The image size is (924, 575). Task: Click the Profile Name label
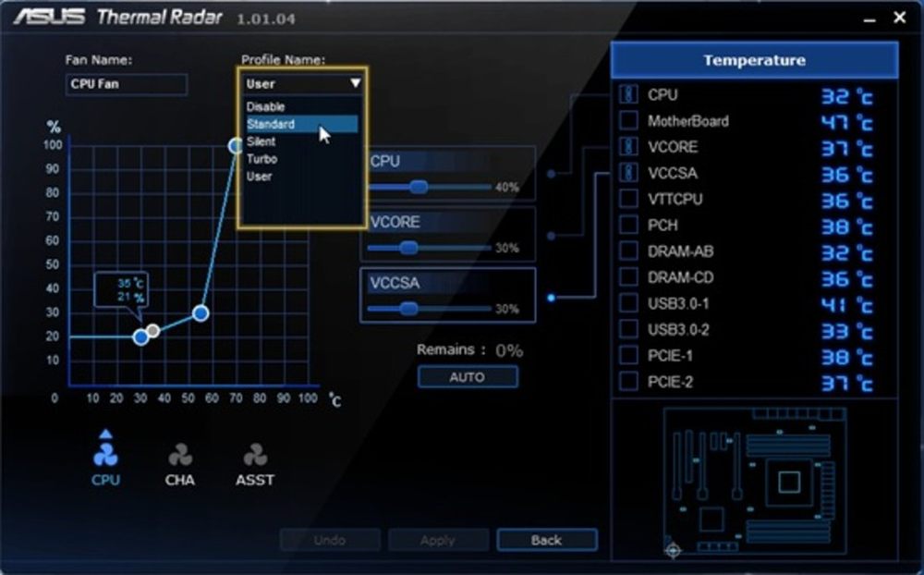coord(284,59)
